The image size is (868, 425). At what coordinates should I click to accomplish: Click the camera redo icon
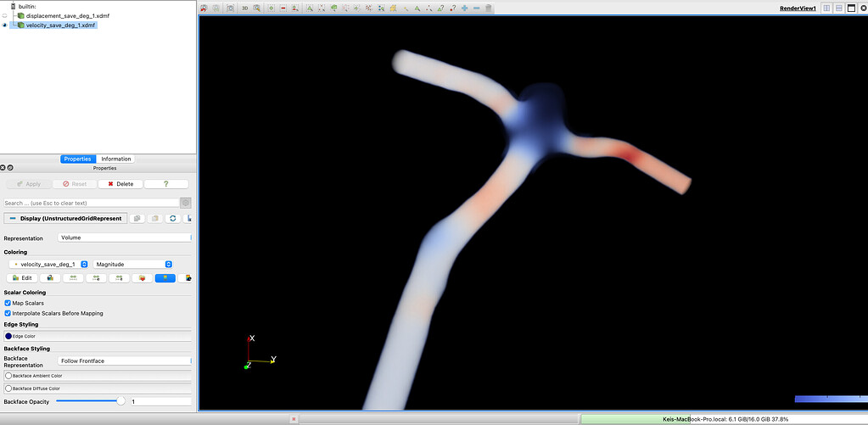point(216,8)
